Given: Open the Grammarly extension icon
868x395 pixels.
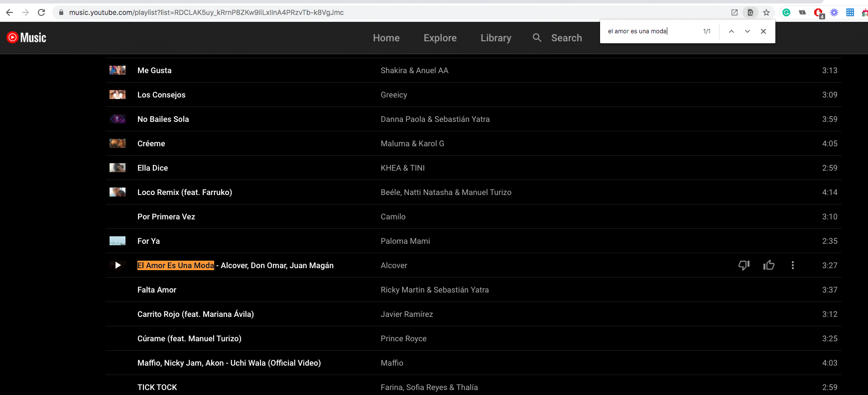Looking at the screenshot, I should pyautogui.click(x=786, y=12).
